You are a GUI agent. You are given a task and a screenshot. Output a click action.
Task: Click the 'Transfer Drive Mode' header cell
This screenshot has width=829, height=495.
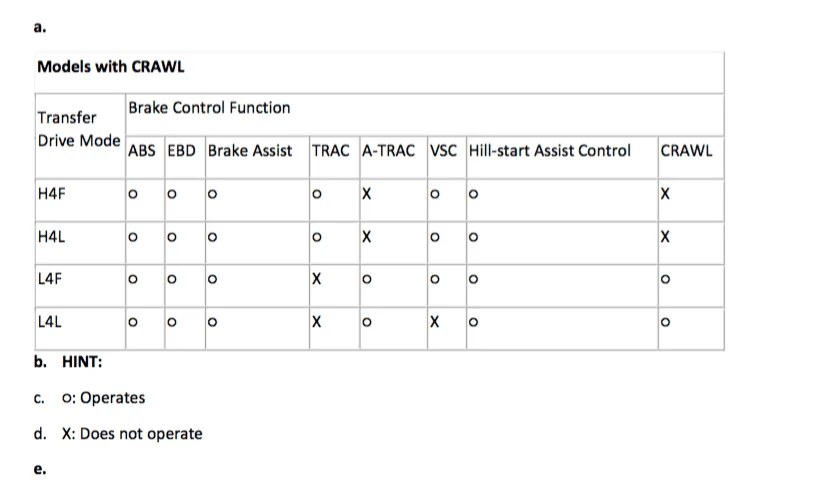coord(78,129)
